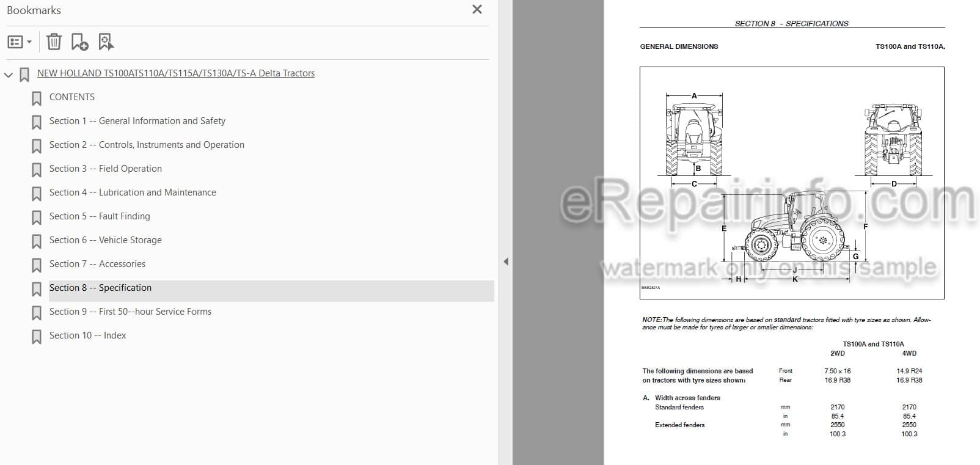
Task: Click root bookmark icon next to NEW HOLLAND
Action: pos(24,75)
